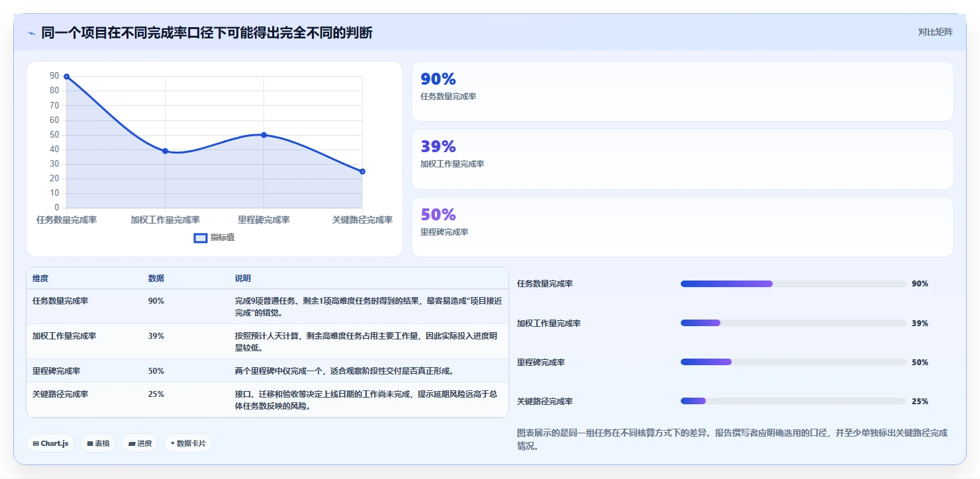980x479 pixels.
Task: Click the x-axis label 里程碑完成率 on the chart
Action: [264, 220]
